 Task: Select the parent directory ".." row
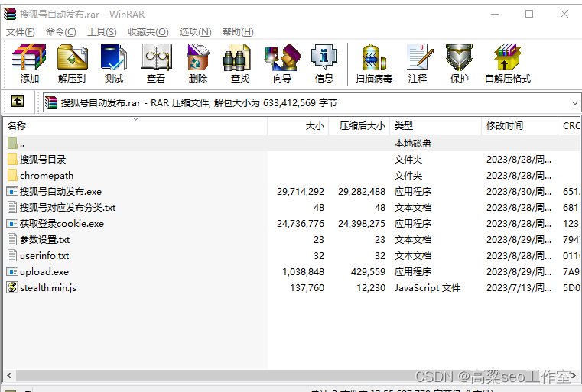(x=291, y=143)
